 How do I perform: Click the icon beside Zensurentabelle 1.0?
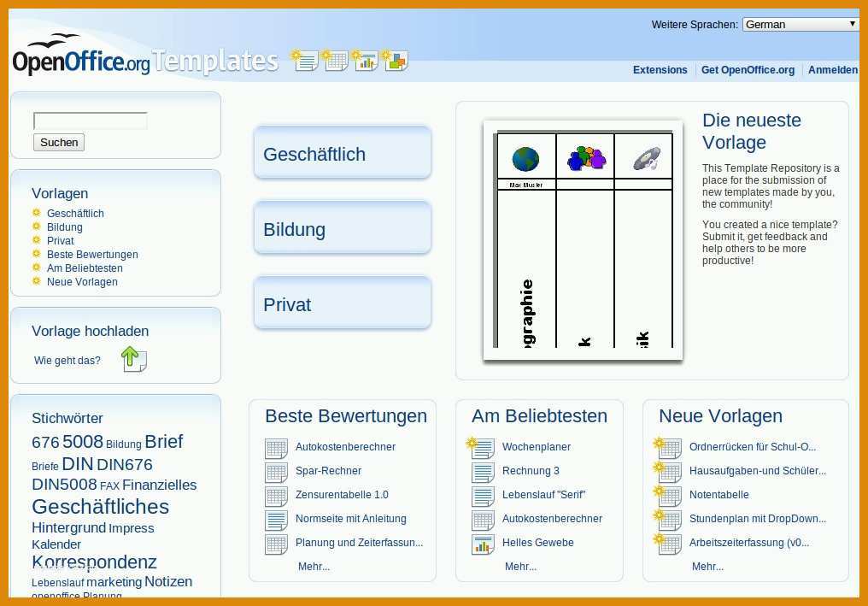[276, 496]
